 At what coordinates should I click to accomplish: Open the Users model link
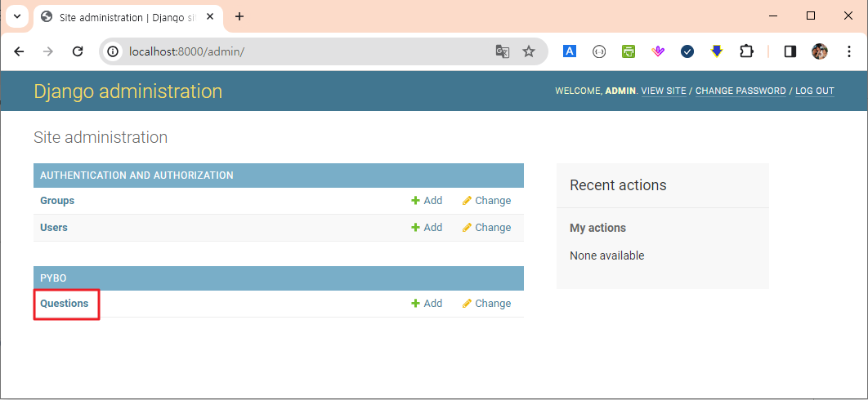click(x=54, y=228)
